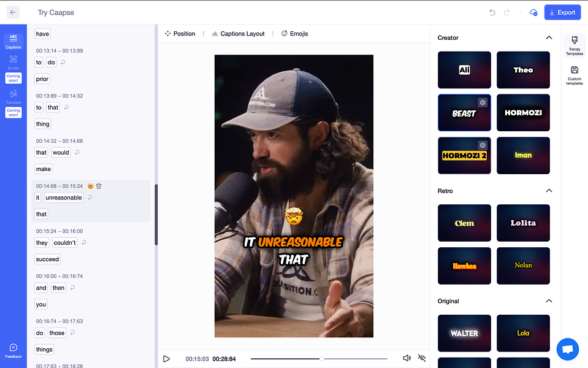Select the word 'things' in captions
588x368 pixels.
pos(44,349)
